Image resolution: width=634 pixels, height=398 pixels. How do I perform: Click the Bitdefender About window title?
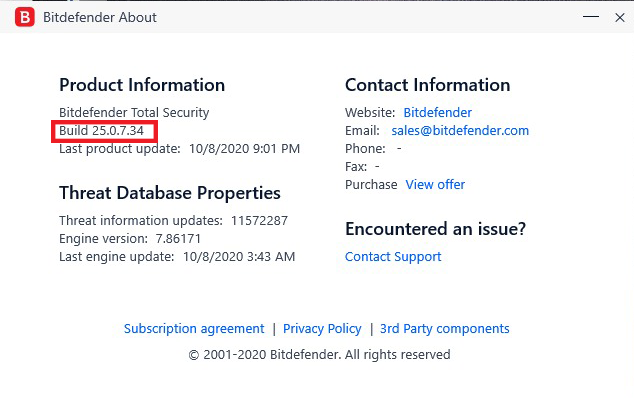click(100, 17)
